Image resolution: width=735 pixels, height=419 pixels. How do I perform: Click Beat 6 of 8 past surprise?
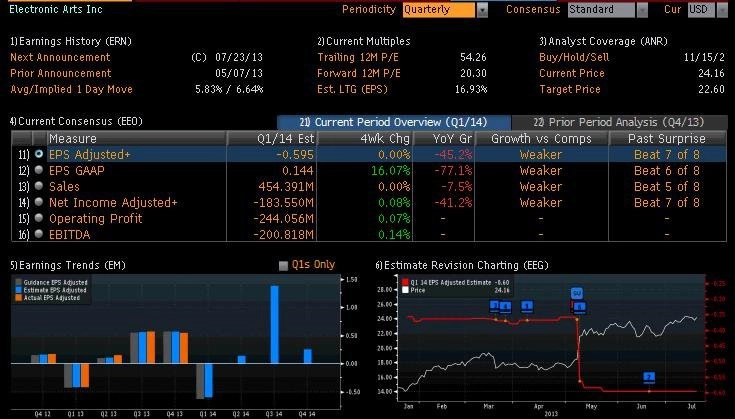[x=667, y=171]
